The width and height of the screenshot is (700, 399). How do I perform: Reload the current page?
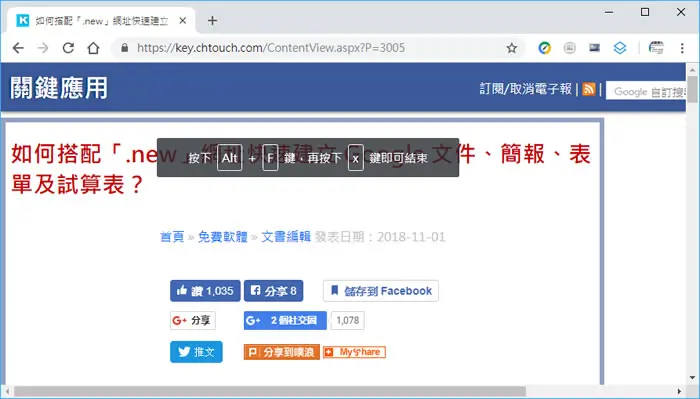click(x=68, y=48)
